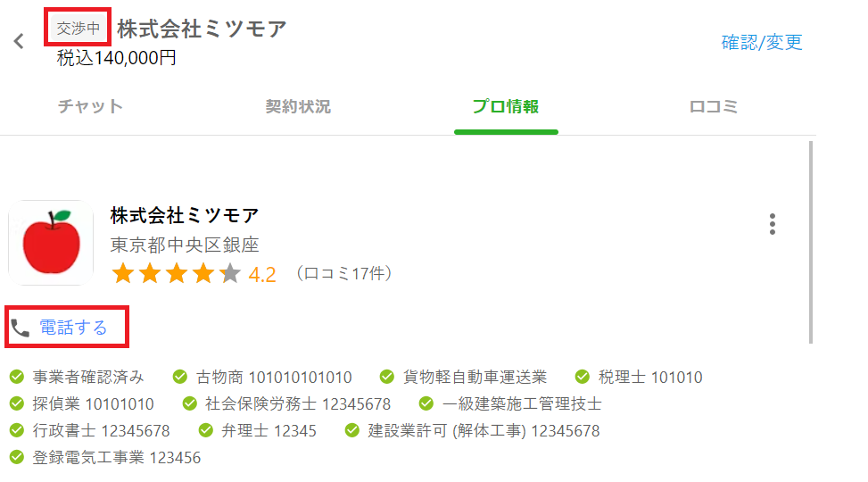Click the phone handset icon
This screenshot has height=482, width=868.
(21, 328)
